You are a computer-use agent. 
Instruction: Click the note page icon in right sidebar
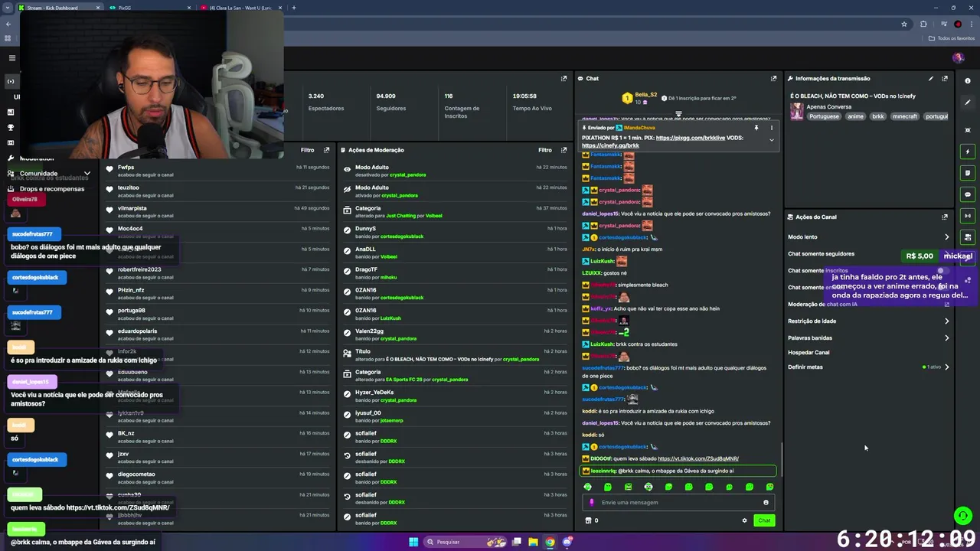[x=968, y=173]
